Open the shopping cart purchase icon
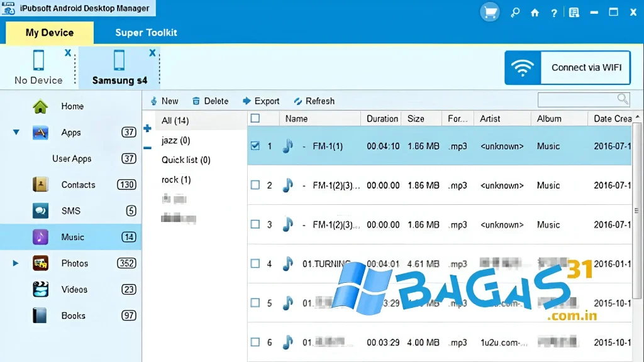Image resolution: width=644 pixels, height=362 pixels. (489, 13)
